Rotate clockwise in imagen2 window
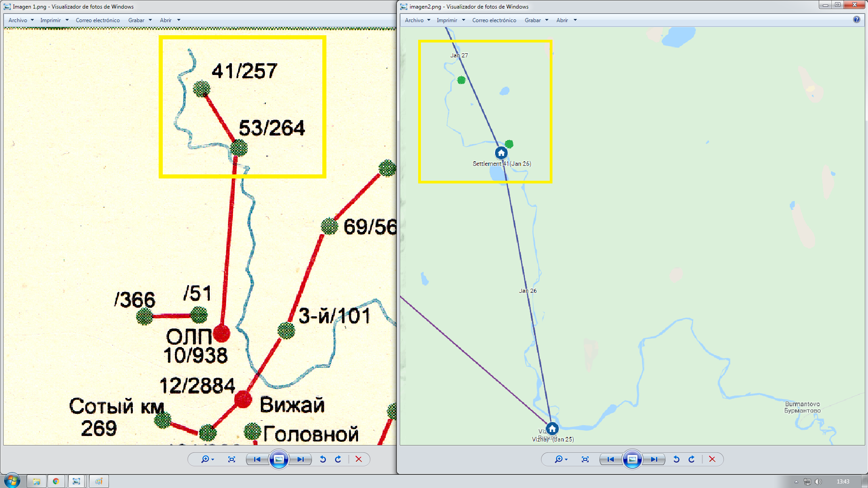This screenshot has height=488, width=868. [x=692, y=459]
